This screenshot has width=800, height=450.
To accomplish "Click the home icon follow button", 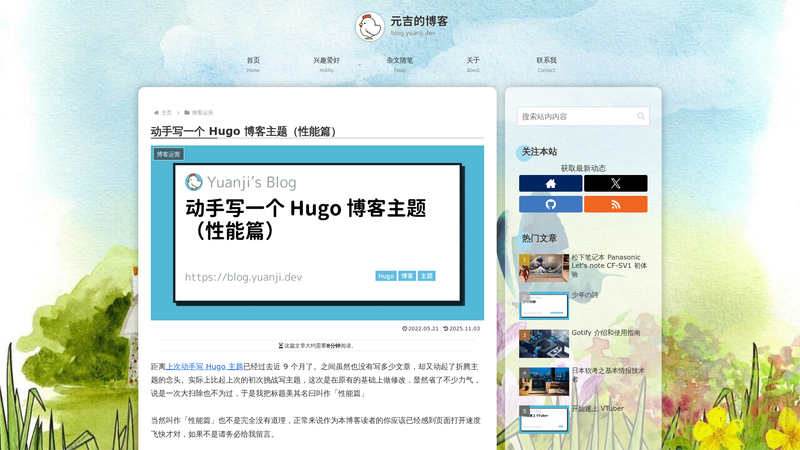I will 551,183.
